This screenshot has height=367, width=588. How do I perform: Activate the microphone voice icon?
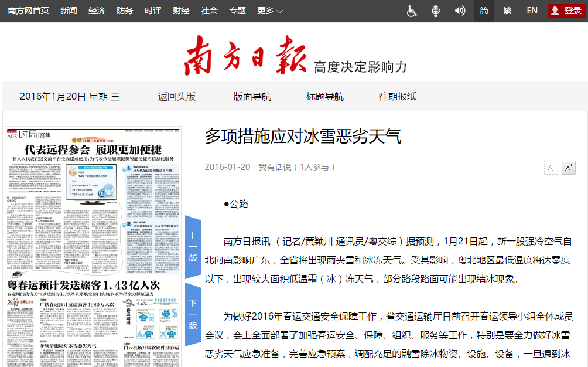(x=435, y=11)
